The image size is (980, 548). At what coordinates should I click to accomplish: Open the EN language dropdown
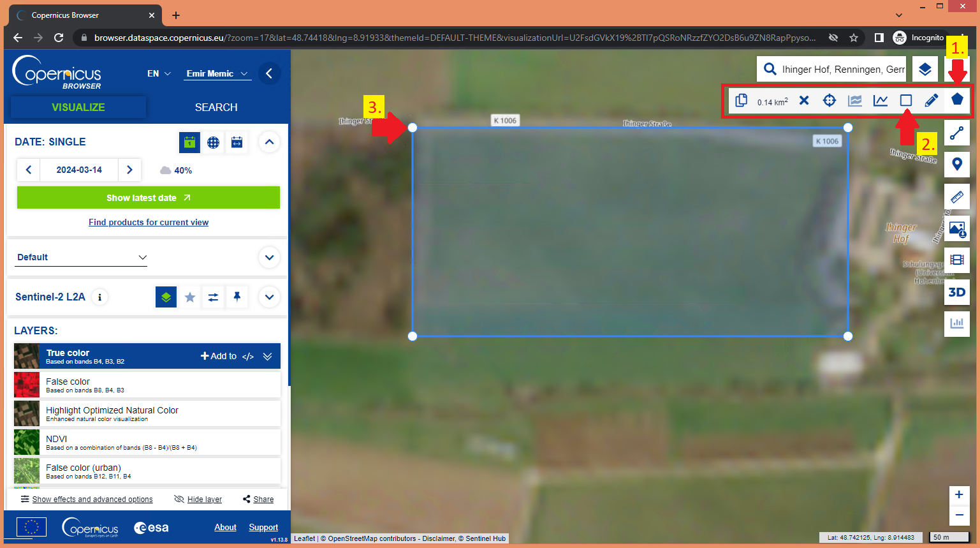tap(159, 73)
